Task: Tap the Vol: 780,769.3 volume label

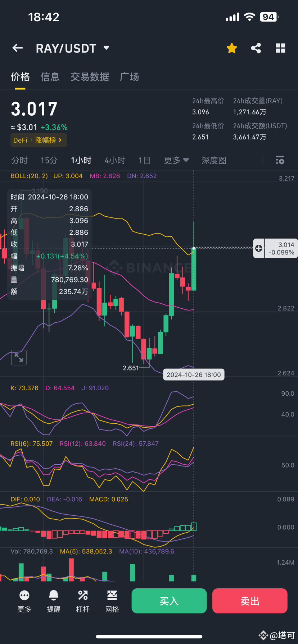Action: [x=32, y=552]
